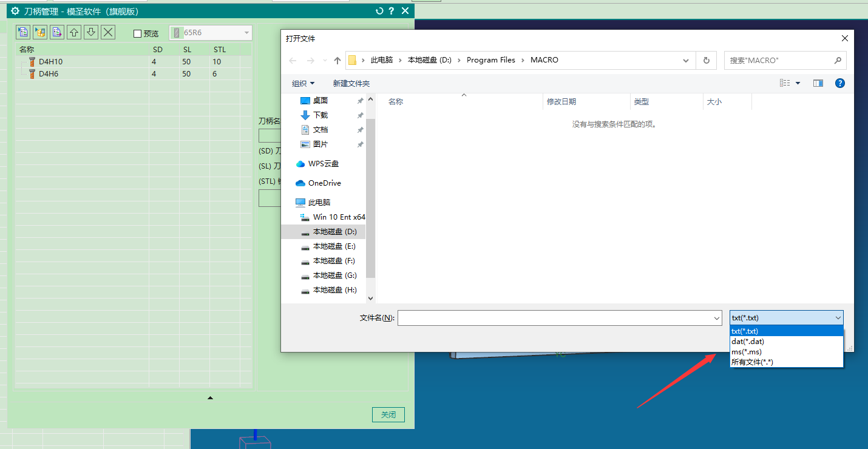
Task: Sort by 修改日期 column
Action: pyautogui.click(x=561, y=102)
